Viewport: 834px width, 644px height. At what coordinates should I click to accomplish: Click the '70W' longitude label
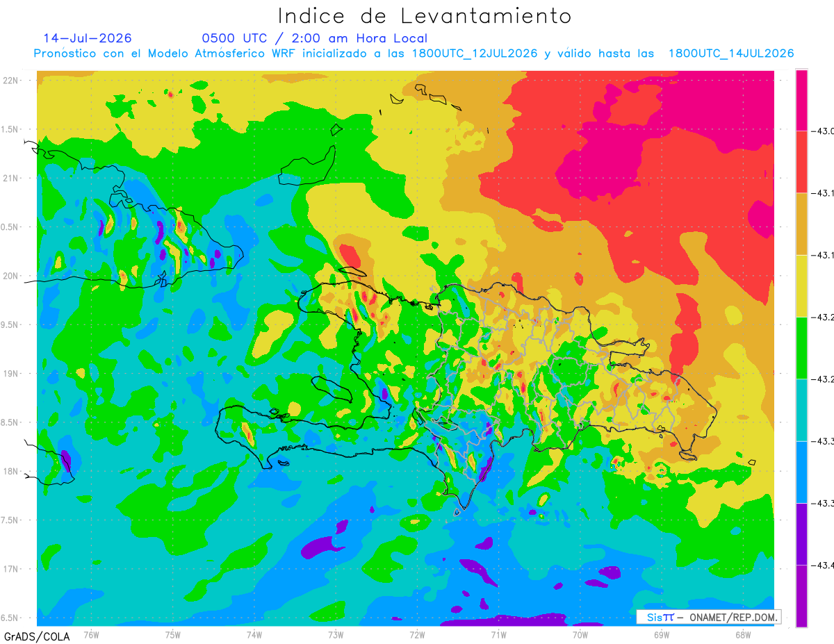coord(580,634)
